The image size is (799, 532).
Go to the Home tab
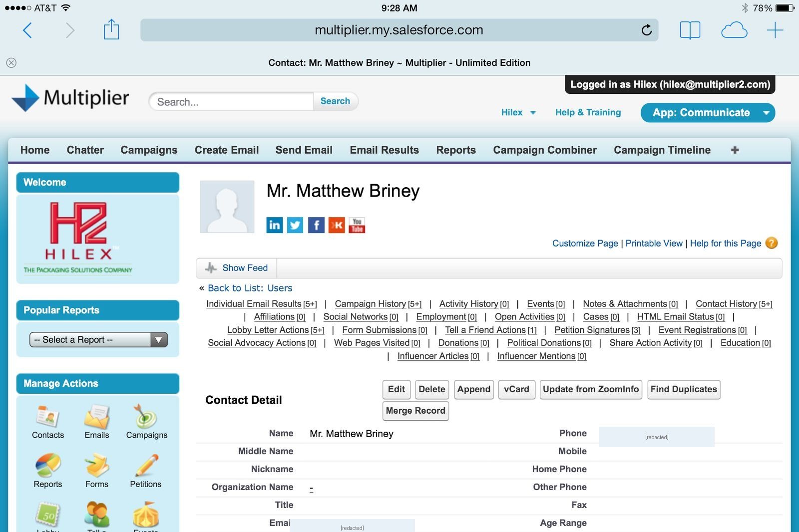point(35,150)
